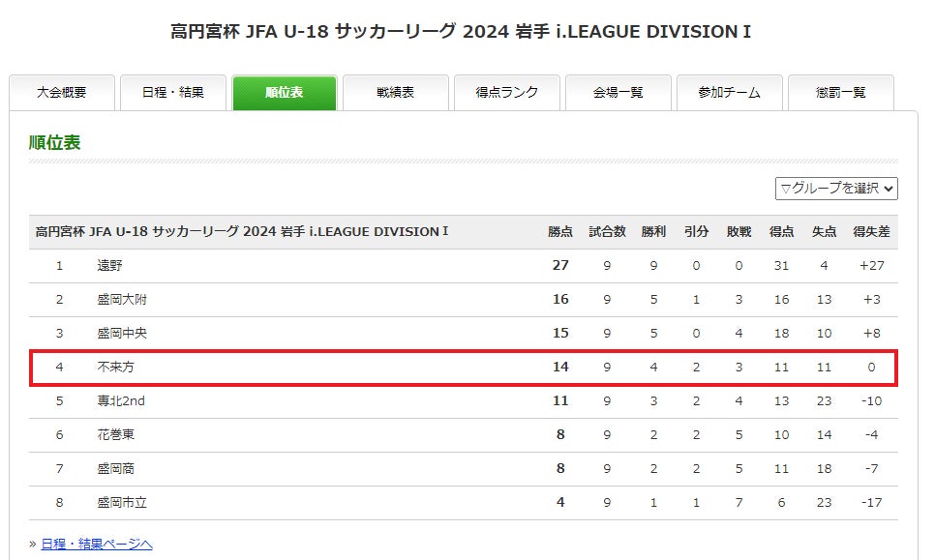Screen dimensions: 935x560
Task: Click the 遠野 team row
Action: pyautogui.click(x=110, y=266)
